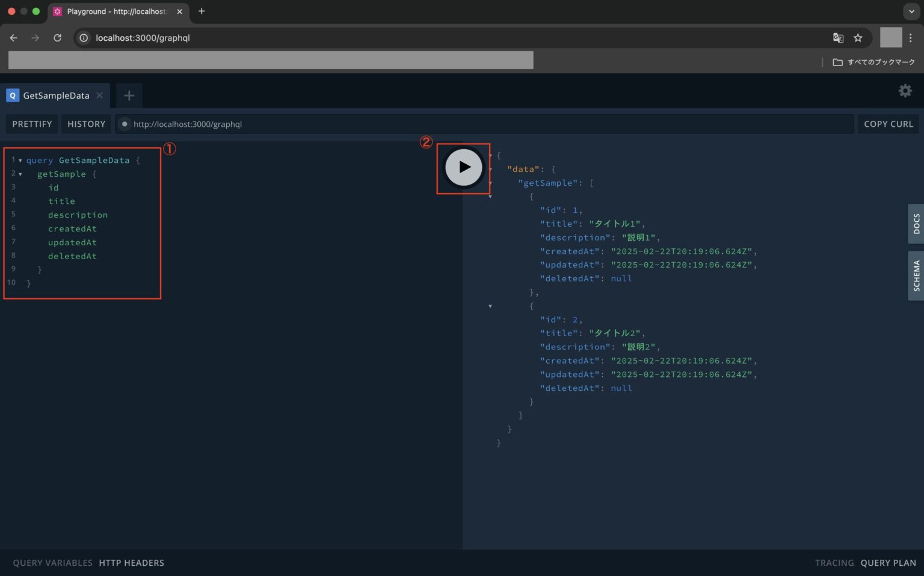
Task: Bookmark the page with the star icon
Action: coord(858,38)
